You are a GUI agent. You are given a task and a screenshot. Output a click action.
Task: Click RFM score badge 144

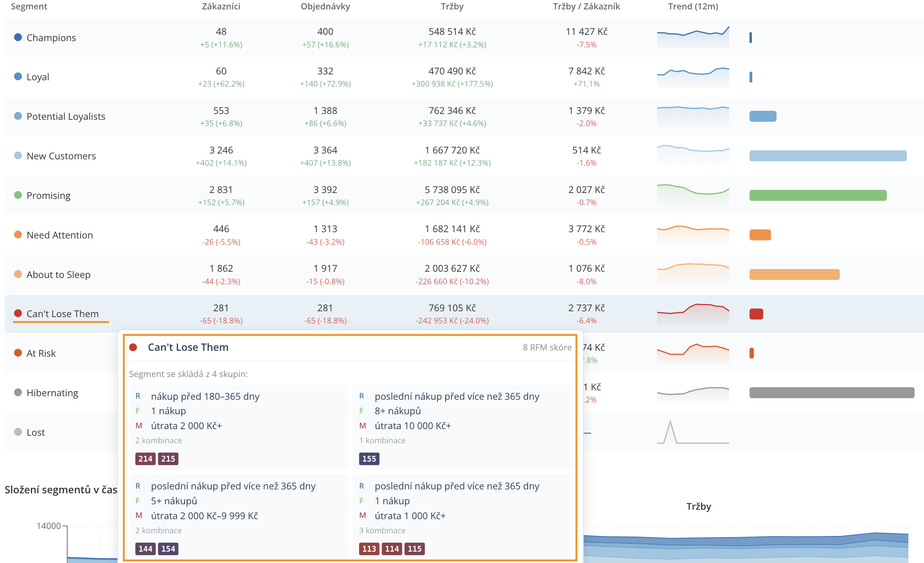tap(145, 549)
